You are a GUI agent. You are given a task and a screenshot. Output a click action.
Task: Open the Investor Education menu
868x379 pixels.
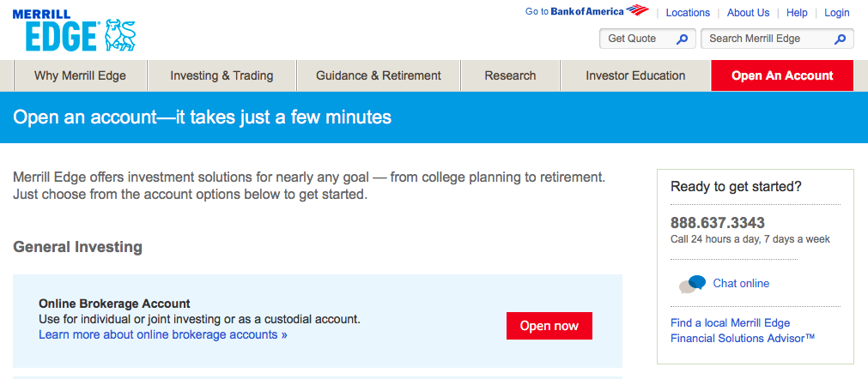pos(635,75)
